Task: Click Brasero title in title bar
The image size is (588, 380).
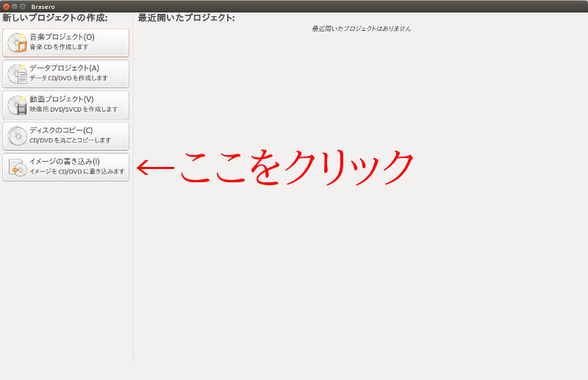Action: [x=43, y=7]
